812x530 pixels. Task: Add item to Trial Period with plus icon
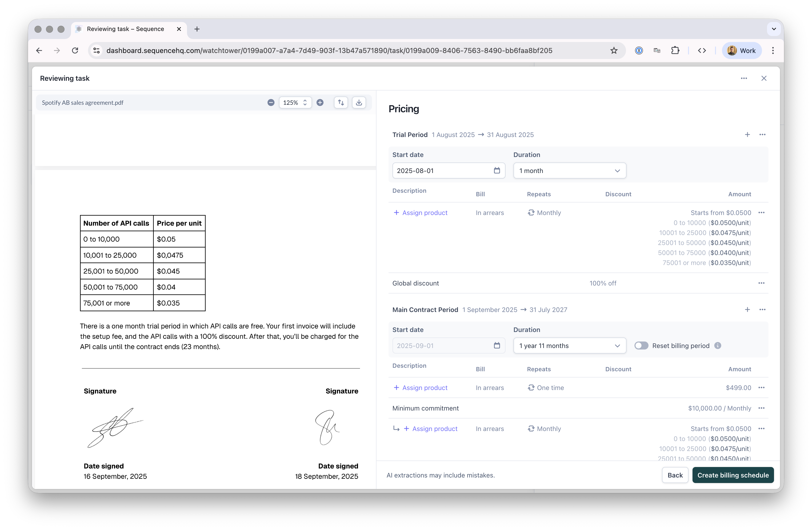pyautogui.click(x=747, y=134)
